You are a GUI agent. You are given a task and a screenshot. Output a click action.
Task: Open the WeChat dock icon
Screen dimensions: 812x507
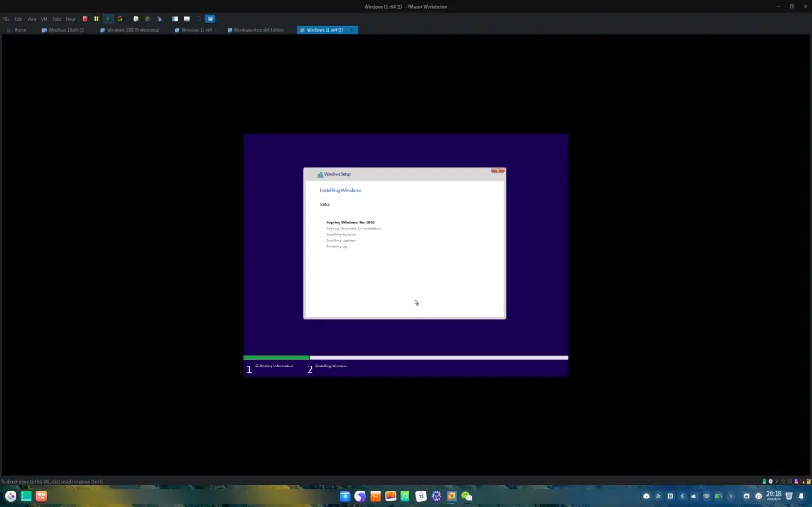[466, 496]
